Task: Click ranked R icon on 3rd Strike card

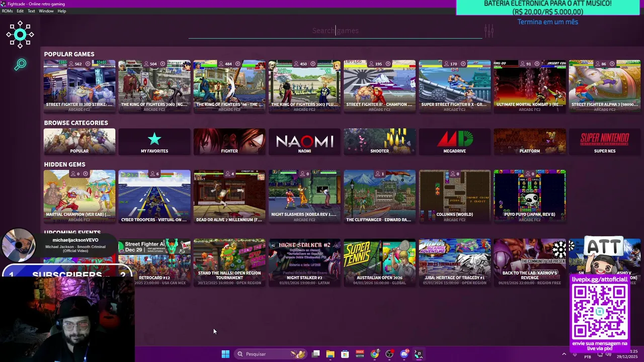Action: 88,64
